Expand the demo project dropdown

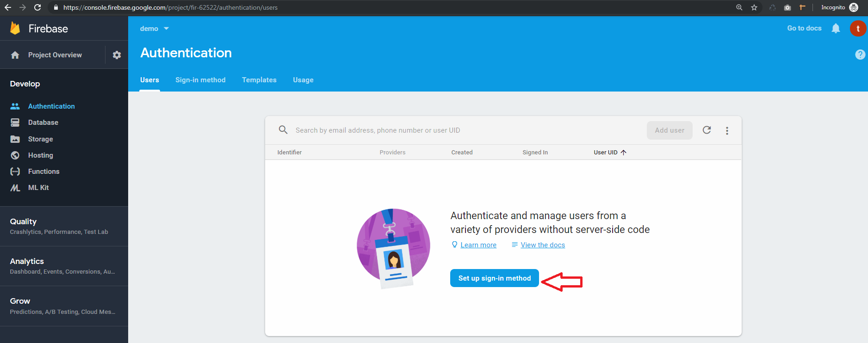click(x=155, y=29)
